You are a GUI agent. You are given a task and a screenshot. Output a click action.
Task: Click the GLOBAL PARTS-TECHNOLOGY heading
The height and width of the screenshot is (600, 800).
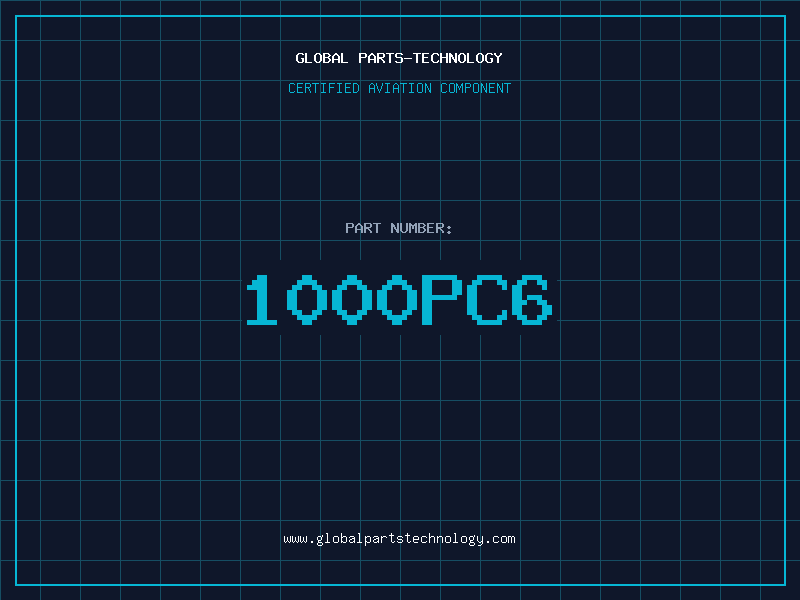(x=399, y=58)
